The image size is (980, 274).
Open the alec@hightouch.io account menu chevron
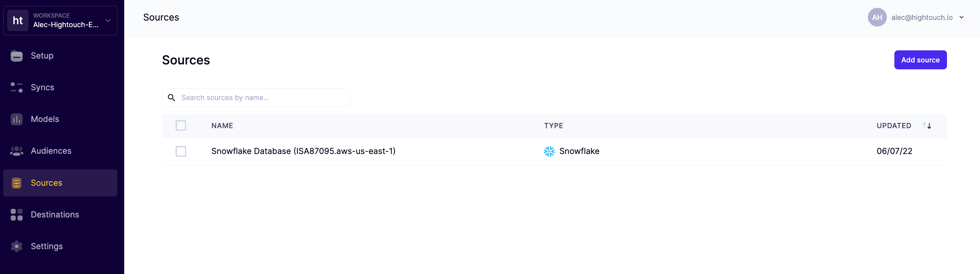pyautogui.click(x=961, y=18)
